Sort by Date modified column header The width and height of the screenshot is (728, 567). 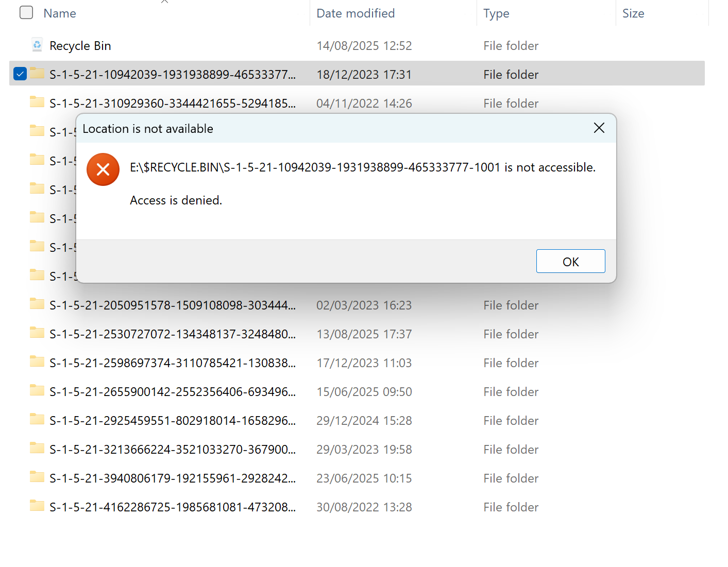pos(355,13)
